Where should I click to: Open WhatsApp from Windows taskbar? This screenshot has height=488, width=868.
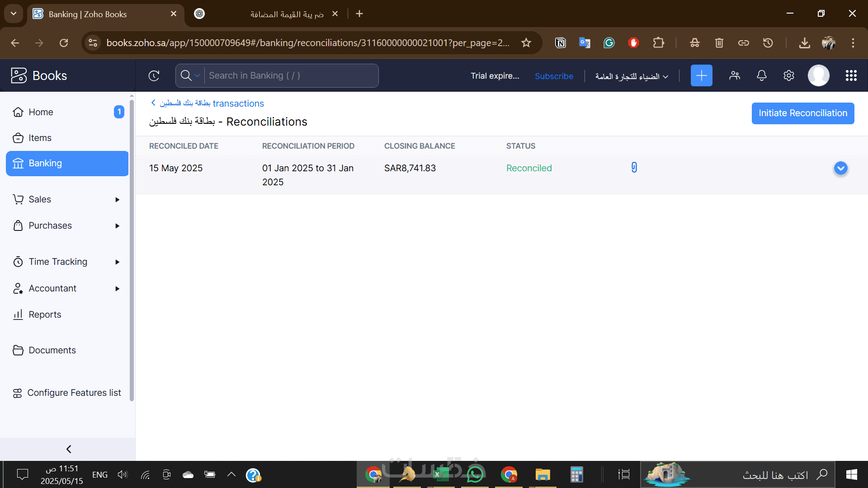click(475, 475)
